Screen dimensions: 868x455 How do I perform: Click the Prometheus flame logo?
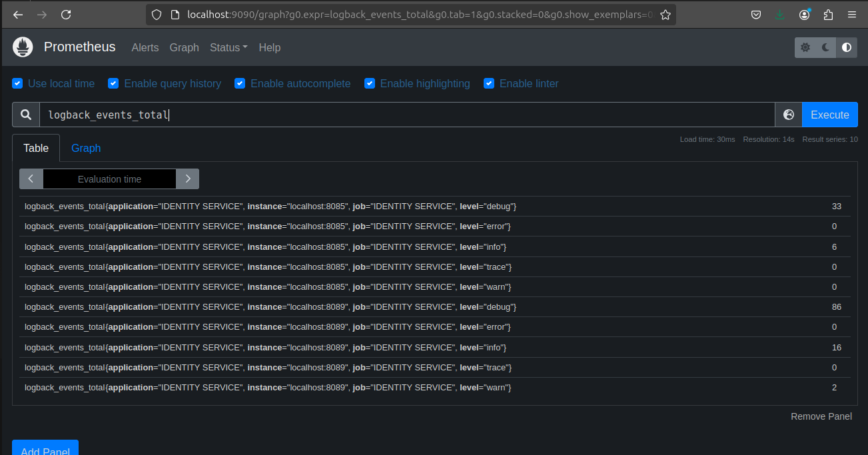[x=23, y=47]
